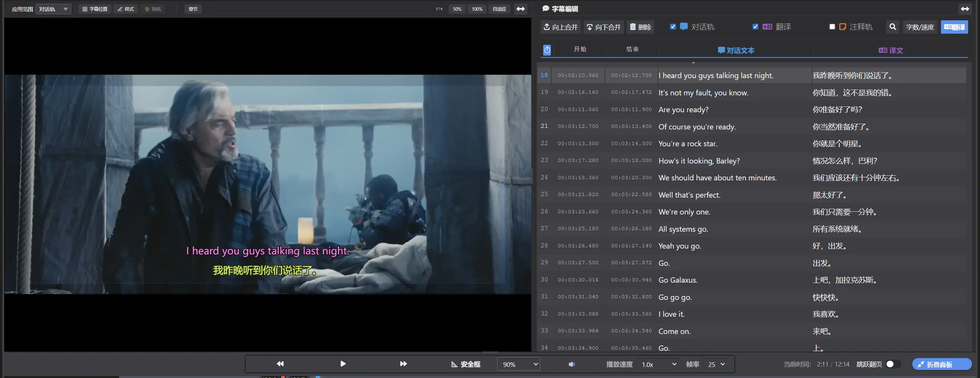Click the translation '快快快。'
The image size is (980, 378).
[x=826, y=297]
